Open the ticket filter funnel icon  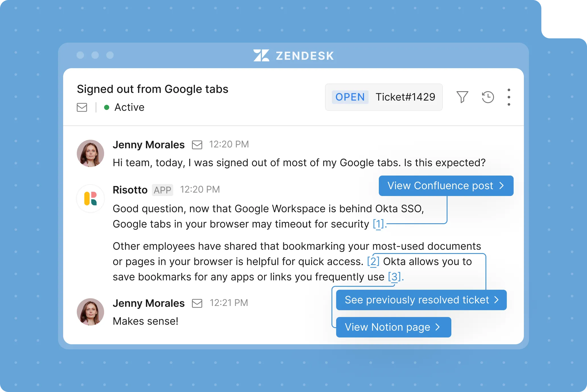click(x=462, y=97)
